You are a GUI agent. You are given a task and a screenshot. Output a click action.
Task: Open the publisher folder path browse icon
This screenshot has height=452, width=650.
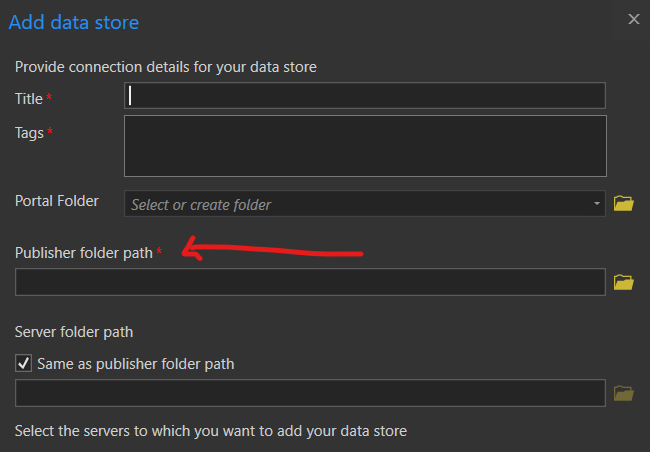(624, 282)
